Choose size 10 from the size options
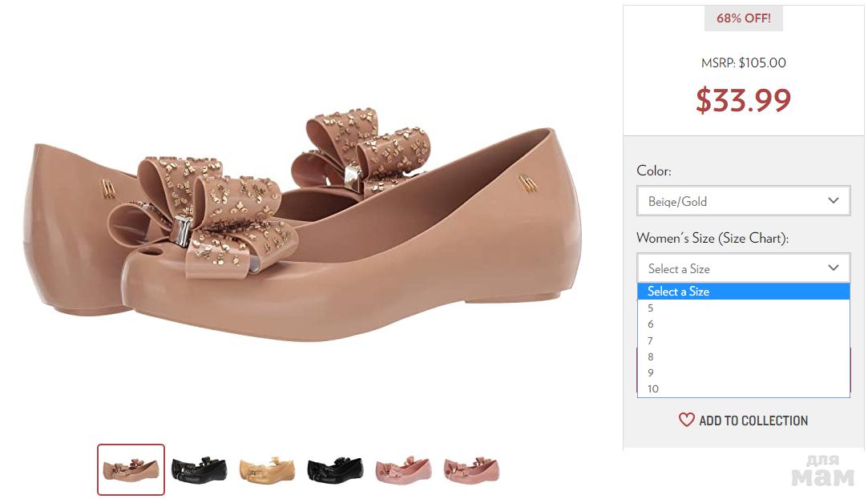This screenshot has height=499, width=868. point(653,388)
